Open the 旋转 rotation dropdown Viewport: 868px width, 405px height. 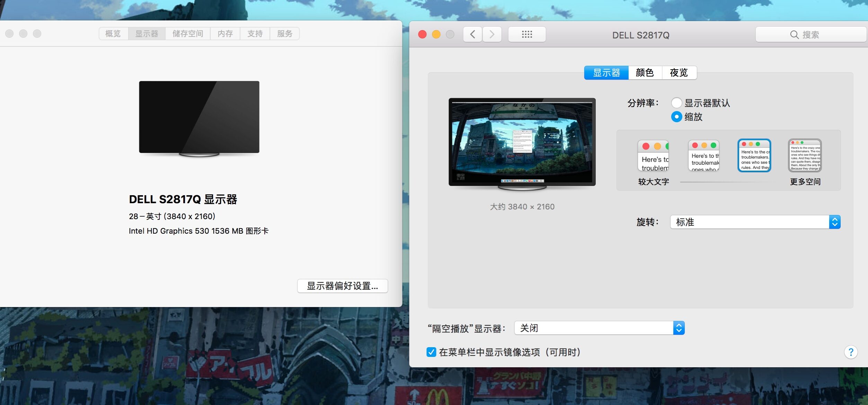click(755, 222)
